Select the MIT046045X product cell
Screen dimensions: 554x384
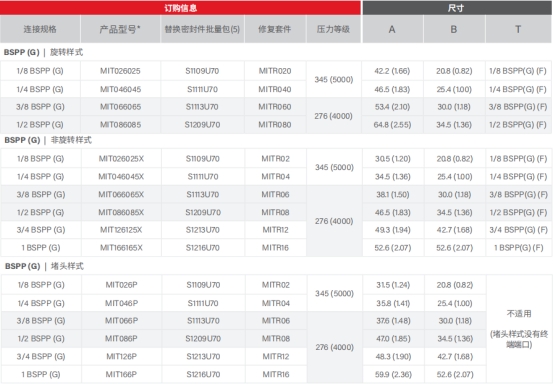point(121,177)
